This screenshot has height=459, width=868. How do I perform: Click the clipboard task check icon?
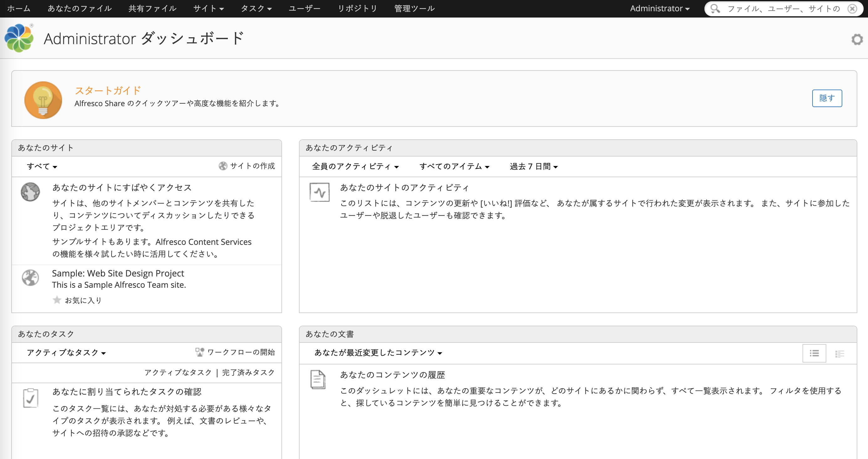(31, 398)
